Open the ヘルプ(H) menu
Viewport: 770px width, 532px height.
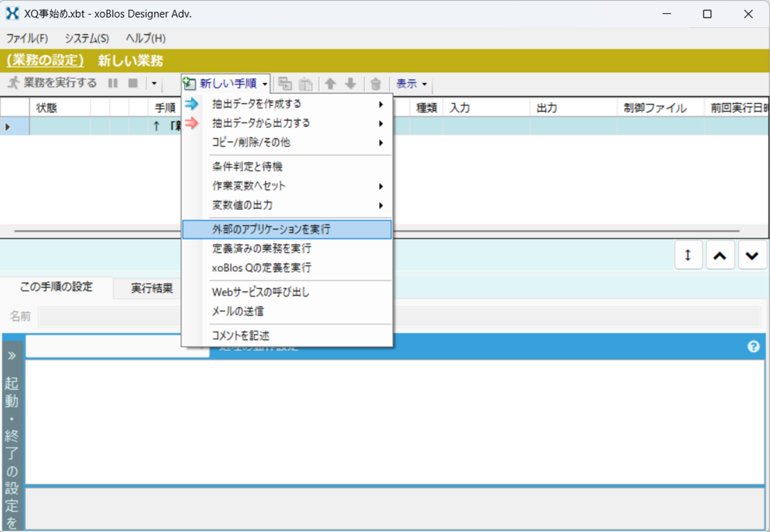click(x=146, y=39)
